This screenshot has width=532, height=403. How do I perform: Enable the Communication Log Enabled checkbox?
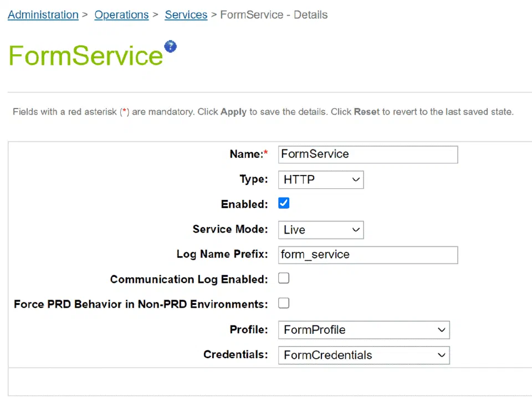(x=284, y=278)
